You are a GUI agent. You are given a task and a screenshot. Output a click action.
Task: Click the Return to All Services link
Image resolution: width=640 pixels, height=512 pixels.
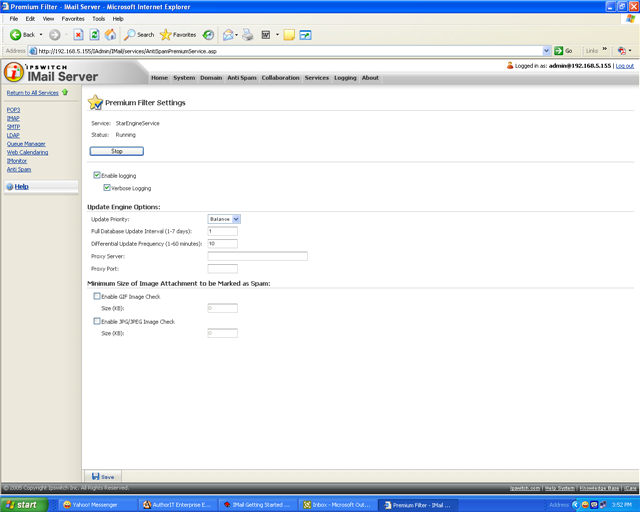pyautogui.click(x=33, y=93)
